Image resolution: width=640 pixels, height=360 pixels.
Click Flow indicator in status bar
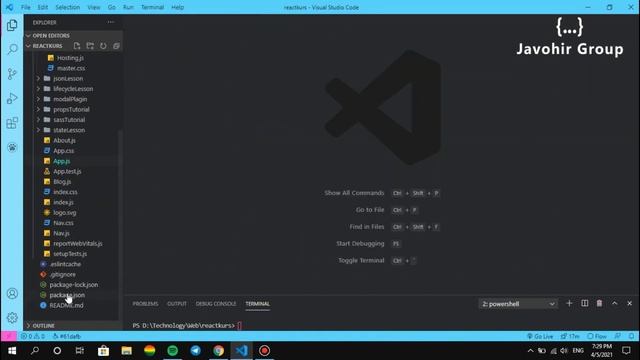pos(597,336)
